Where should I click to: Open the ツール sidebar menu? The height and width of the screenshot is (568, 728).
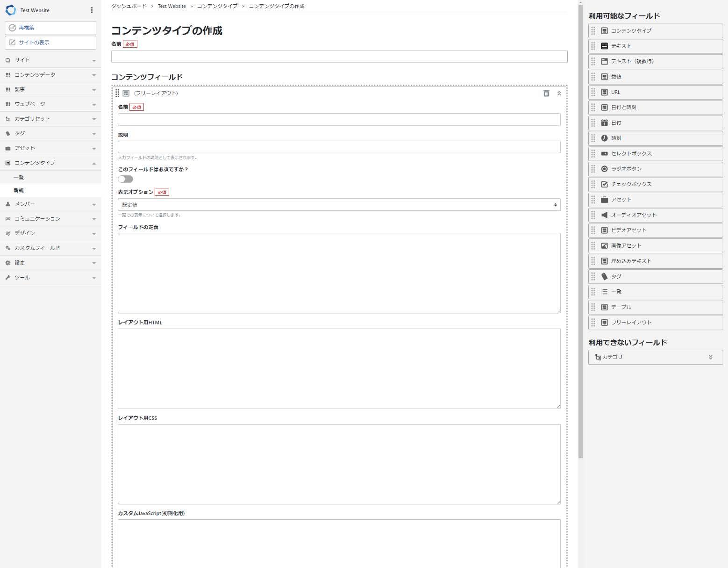[x=50, y=278]
